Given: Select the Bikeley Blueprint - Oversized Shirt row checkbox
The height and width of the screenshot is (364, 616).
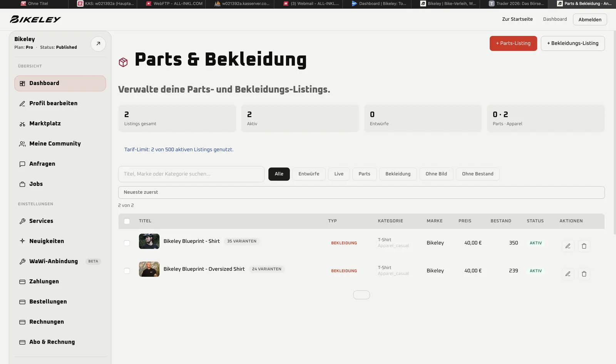Looking at the screenshot, I should point(127,271).
